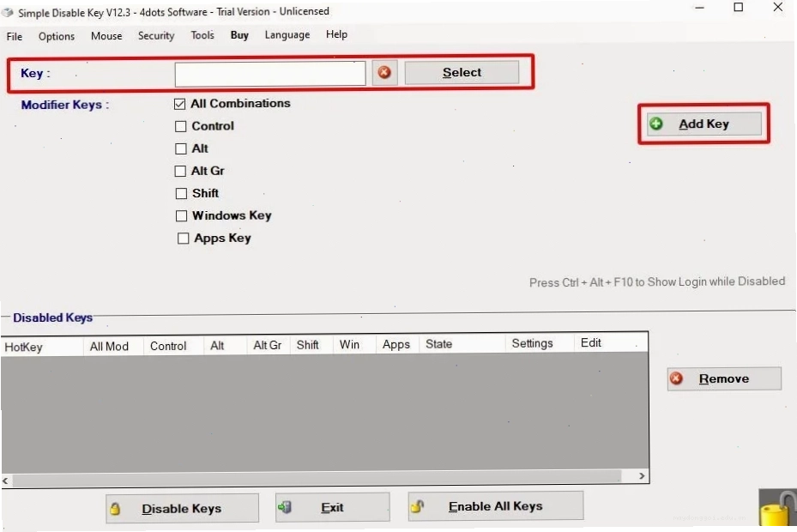This screenshot has height=532, width=797.
Task: Click the app icon in the title bar
Action: (x=8, y=12)
